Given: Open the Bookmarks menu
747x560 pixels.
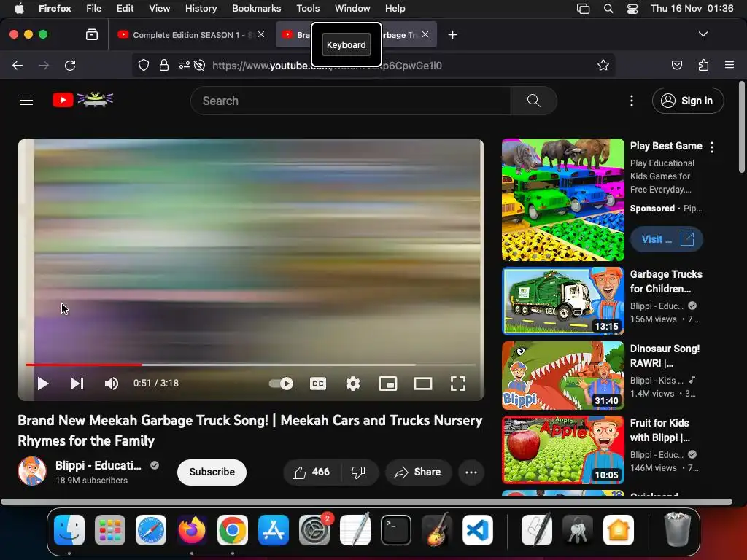Looking at the screenshot, I should coord(256,9).
